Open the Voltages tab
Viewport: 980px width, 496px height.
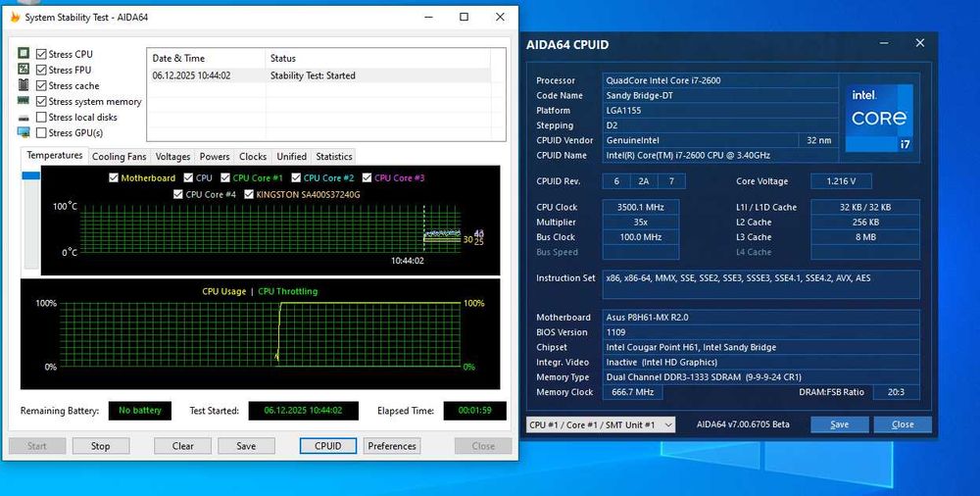[172, 157]
